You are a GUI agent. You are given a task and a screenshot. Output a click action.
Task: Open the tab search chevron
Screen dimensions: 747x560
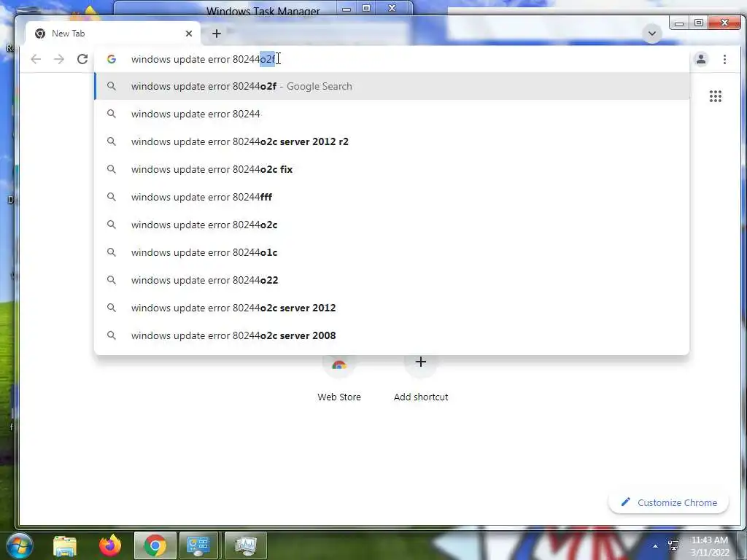(x=651, y=34)
